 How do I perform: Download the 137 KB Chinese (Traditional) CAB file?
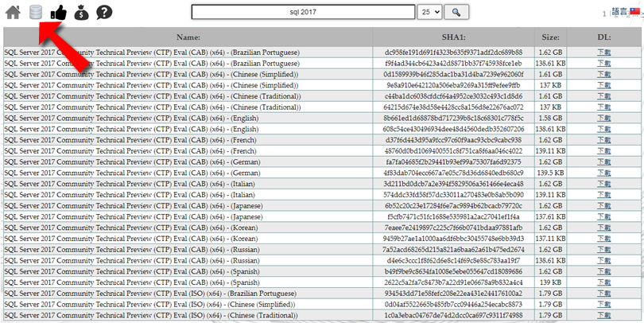[603, 107]
